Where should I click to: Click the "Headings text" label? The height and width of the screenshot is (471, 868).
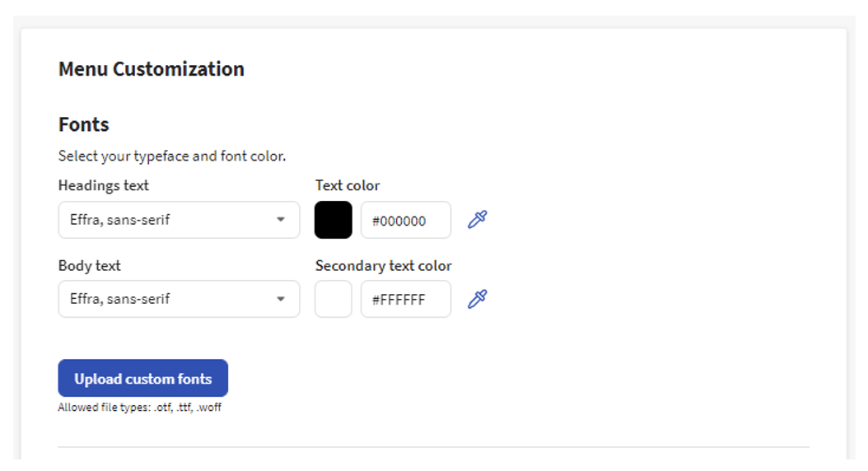(x=104, y=185)
